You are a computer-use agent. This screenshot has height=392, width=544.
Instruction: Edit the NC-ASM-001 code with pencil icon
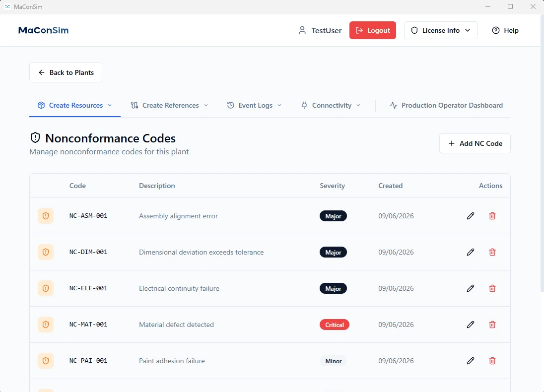coord(471,216)
